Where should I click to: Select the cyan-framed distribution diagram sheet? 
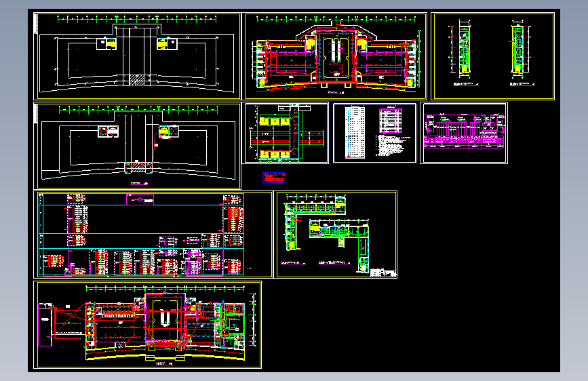click(x=153, y=235)
